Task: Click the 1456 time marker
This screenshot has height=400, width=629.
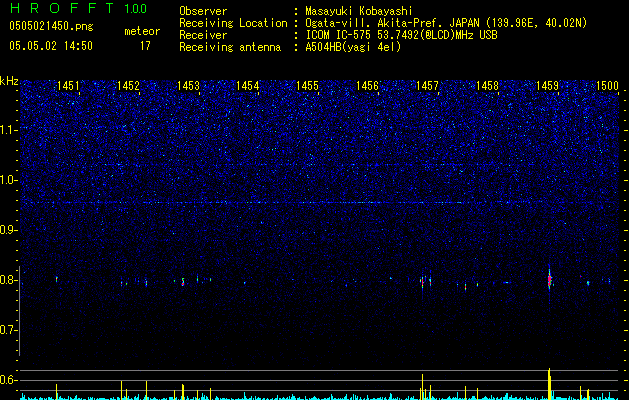Action: pyautogui.click(x=367, y=86)
